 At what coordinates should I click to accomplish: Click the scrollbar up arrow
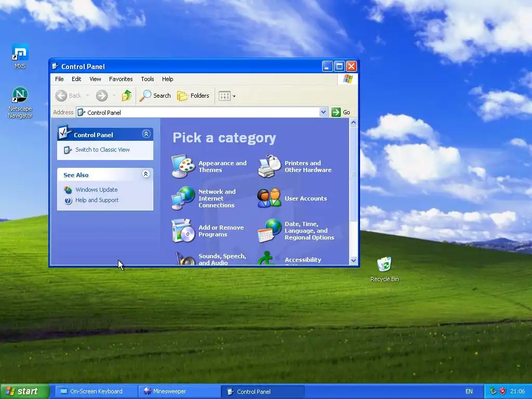click(x=353, y=122)
